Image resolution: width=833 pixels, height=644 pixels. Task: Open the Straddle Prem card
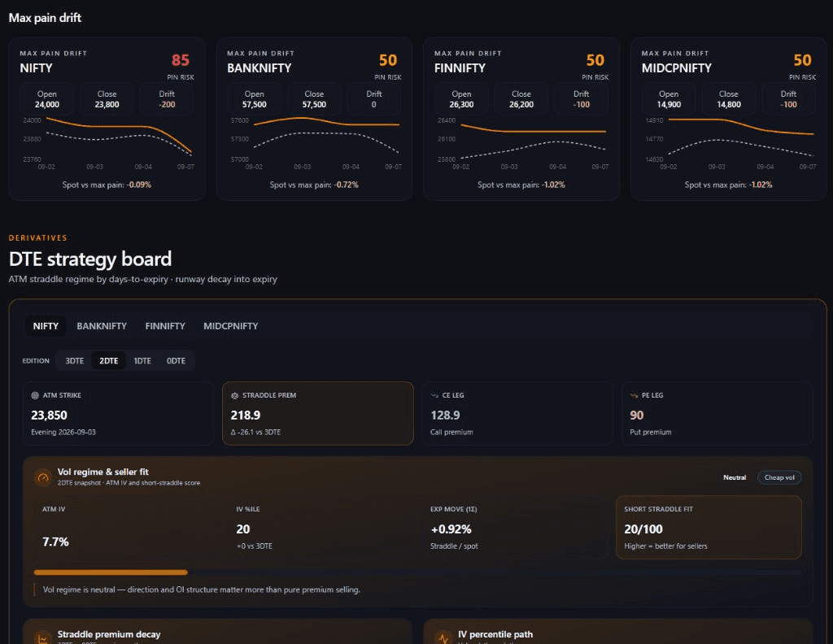pos(318,413)
